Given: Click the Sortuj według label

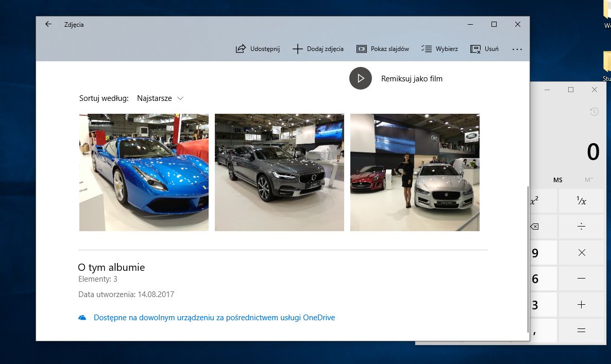Looking at the screenshot, I should (104, 98).
